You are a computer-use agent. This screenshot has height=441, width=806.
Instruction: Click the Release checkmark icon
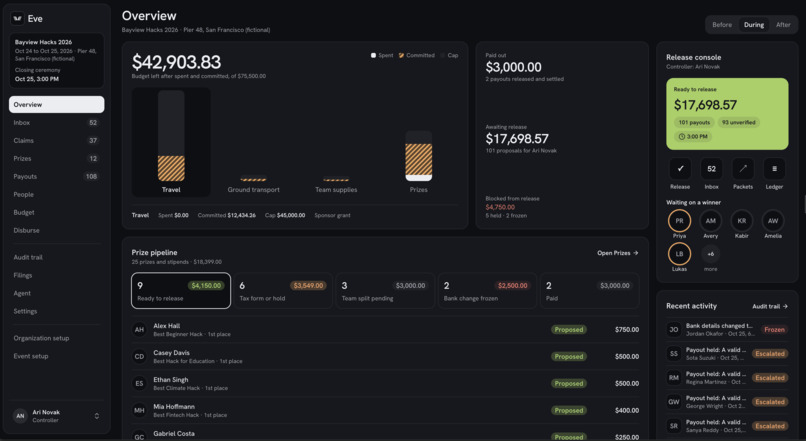coord(680,169)
